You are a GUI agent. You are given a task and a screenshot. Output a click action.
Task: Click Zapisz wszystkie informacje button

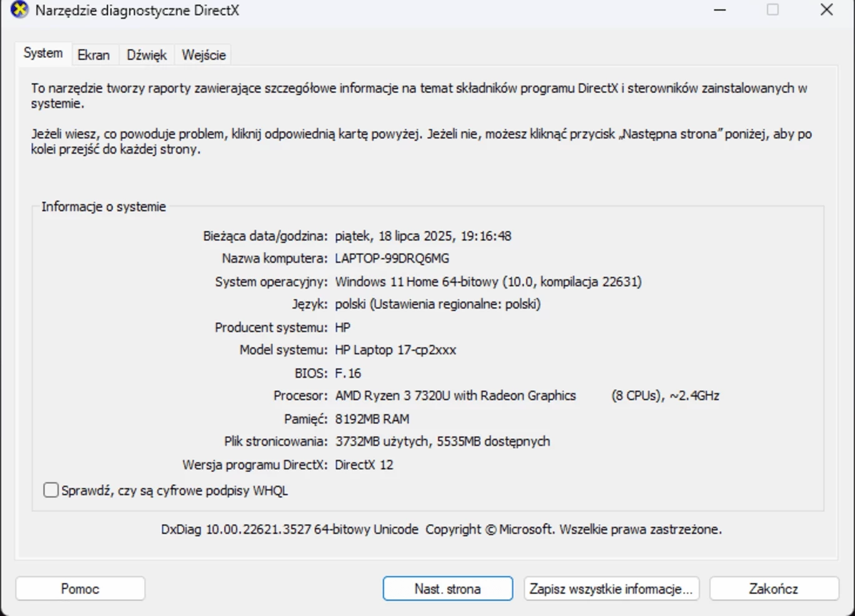coord(611,589)
